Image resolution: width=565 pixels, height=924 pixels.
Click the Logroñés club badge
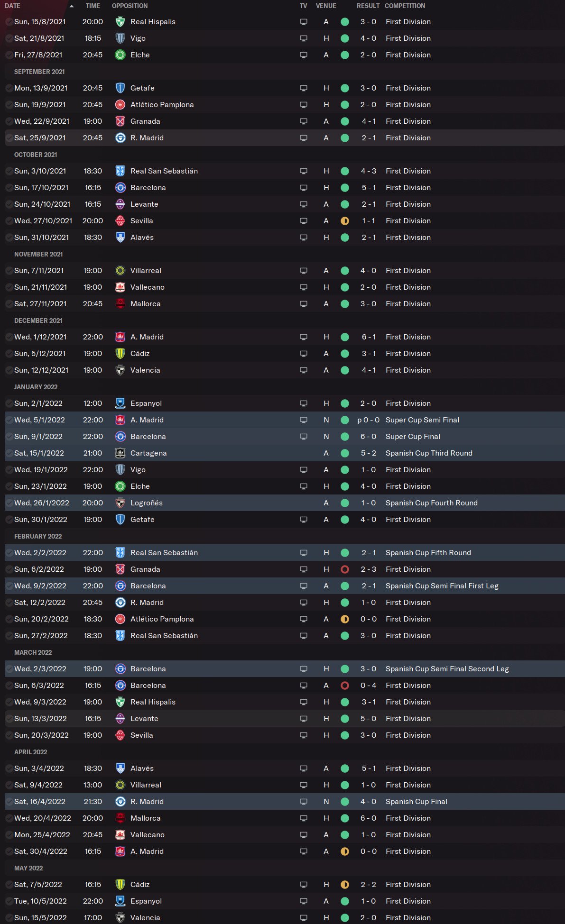(120, 503)
